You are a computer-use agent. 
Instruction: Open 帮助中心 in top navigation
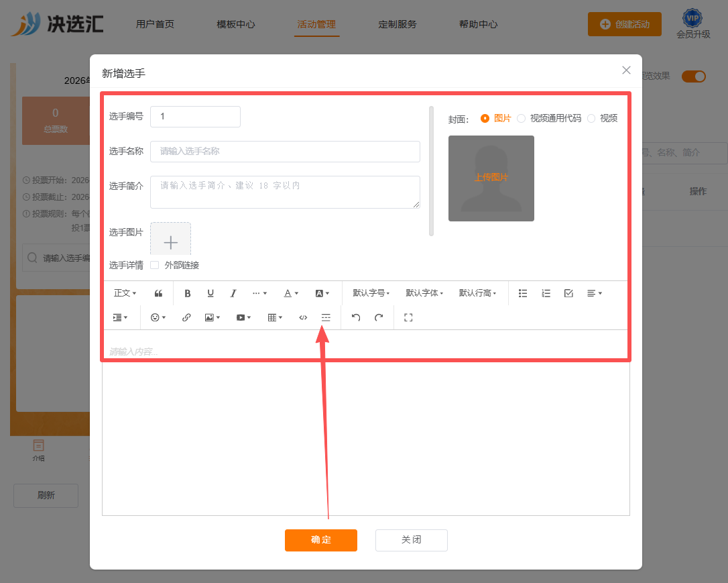tap(478, 24)
